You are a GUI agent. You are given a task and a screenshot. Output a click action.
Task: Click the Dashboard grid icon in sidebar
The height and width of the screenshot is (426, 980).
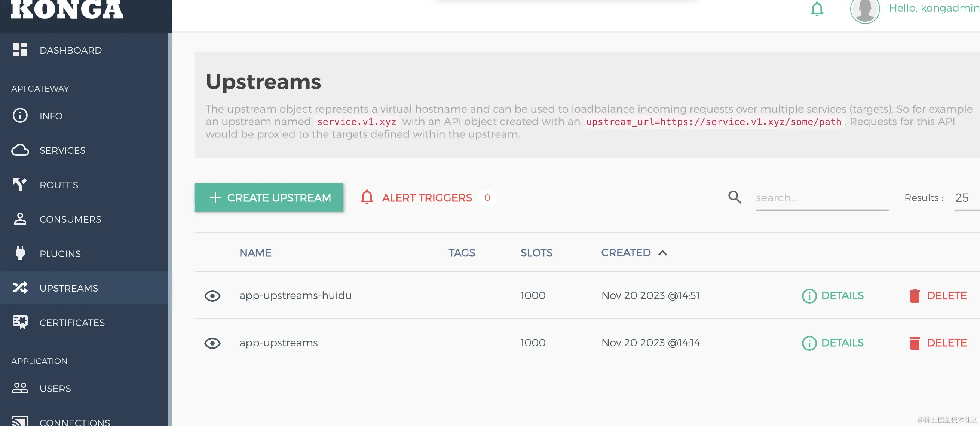pos(20,50)
